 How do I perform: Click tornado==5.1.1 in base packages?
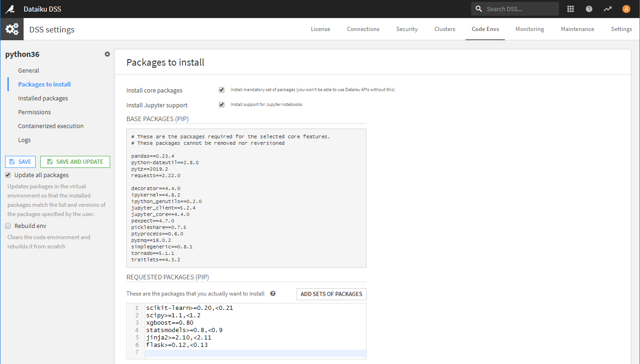[x=153, y=253]
